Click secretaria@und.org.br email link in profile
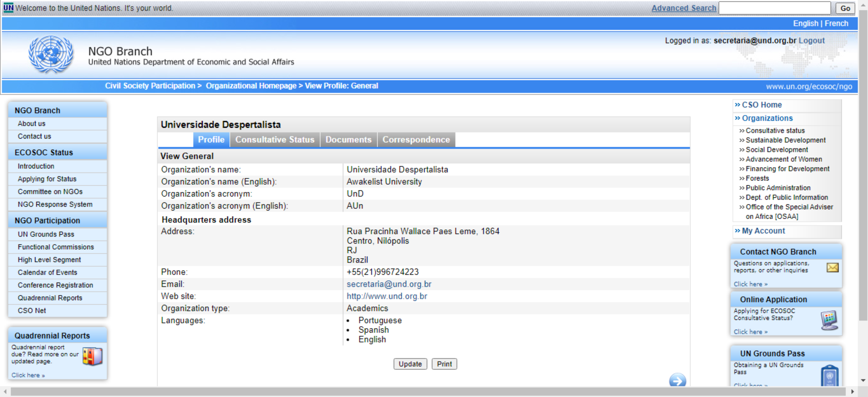This screenshot has height=397, width=868. click(x=389, y=284)
